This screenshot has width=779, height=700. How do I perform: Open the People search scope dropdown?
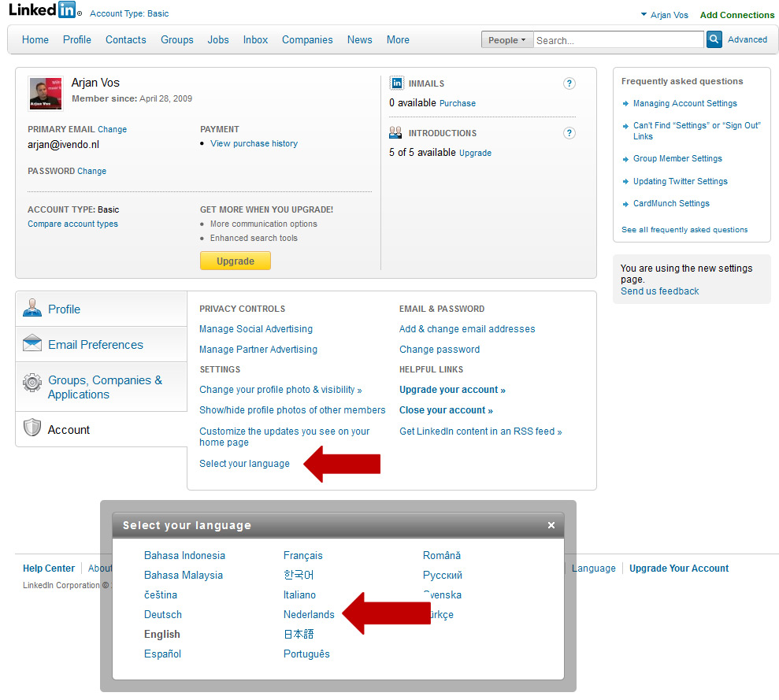tap(506, 39)
